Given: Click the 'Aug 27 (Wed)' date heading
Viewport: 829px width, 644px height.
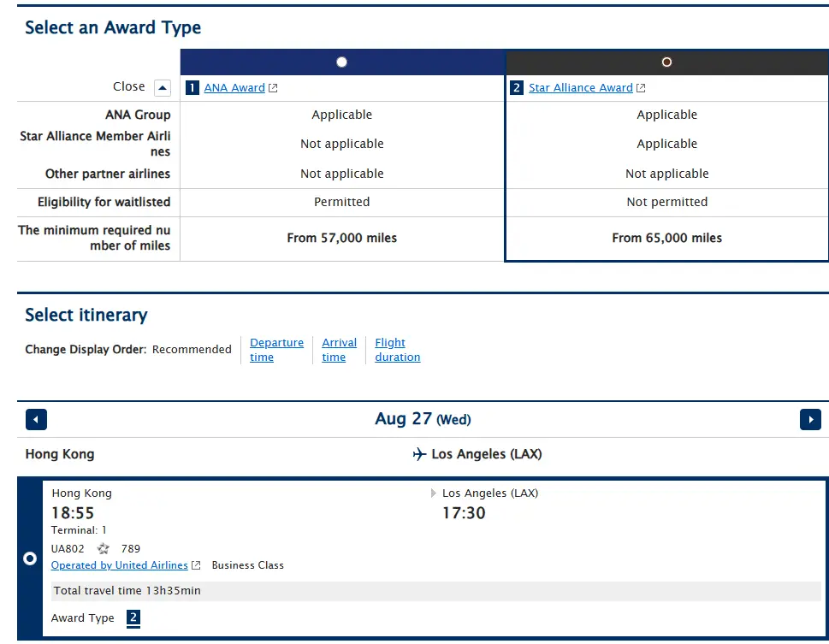Looking at the screenshot, I should point(423,419).
